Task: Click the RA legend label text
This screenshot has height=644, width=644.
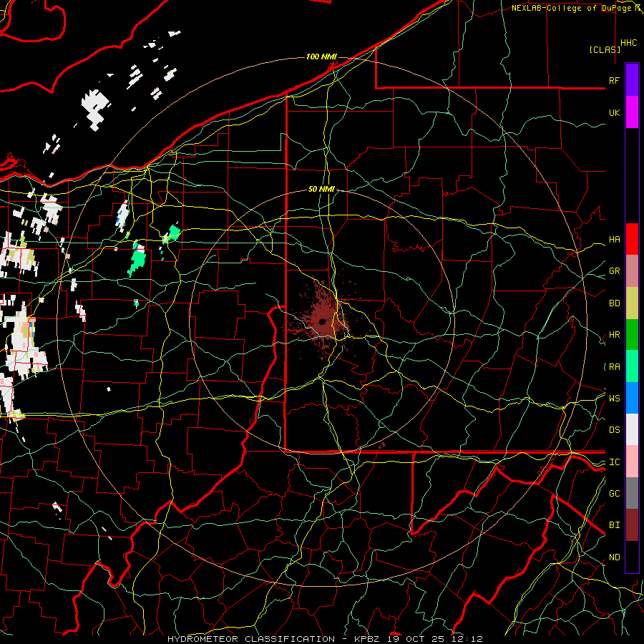Action: coord(615,367)
